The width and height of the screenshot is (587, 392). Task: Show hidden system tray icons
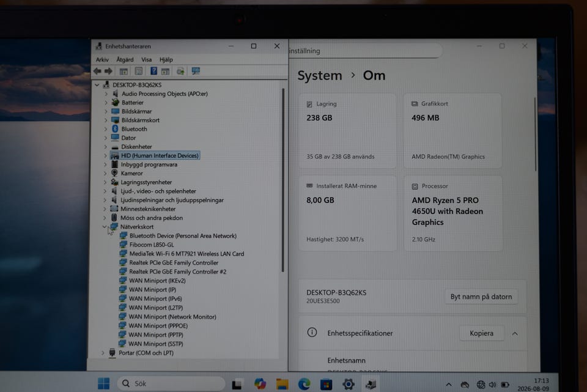tap(448, 385)
